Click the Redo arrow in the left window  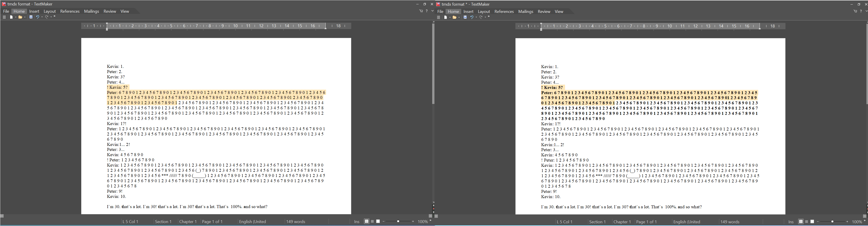pyautogui.click(x=47, y=17)
